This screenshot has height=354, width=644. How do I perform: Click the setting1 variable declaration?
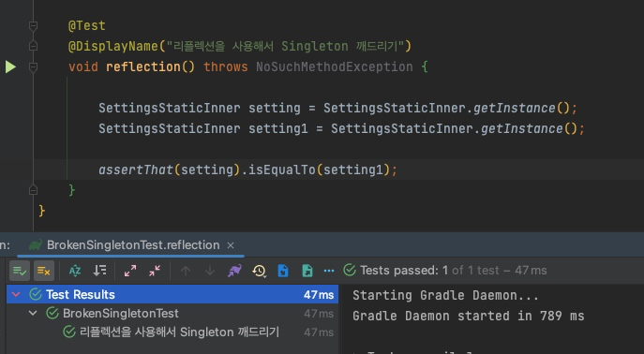click(x=278, y=129)
